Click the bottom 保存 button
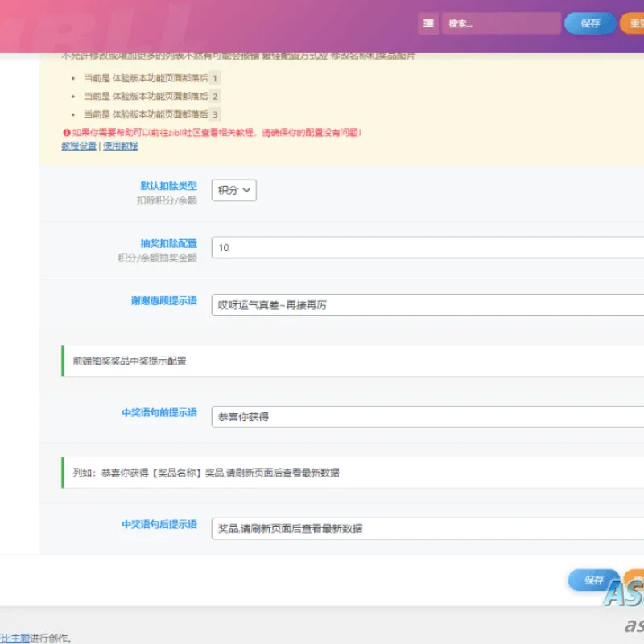 tap(593, 580)
